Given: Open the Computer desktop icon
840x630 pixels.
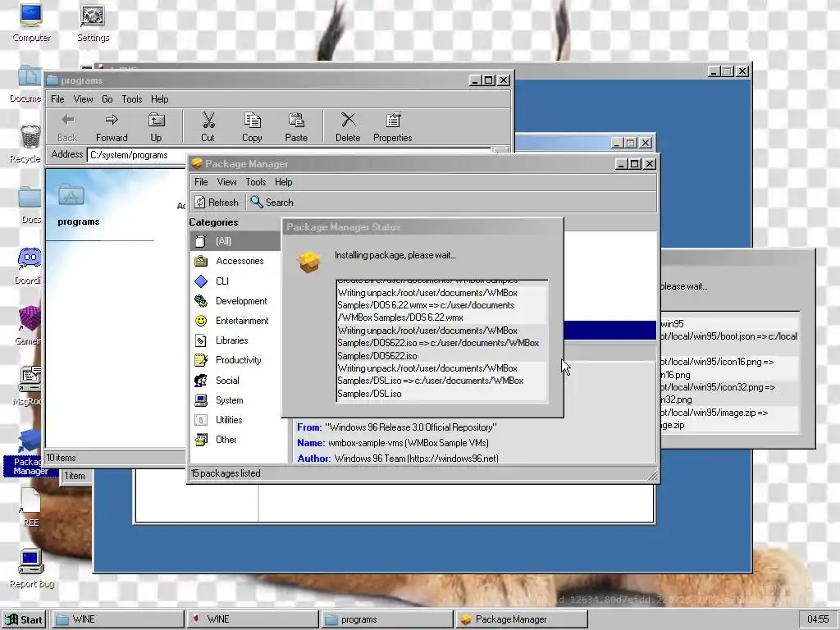Looking at the screenshot, I should pos(31,22).
